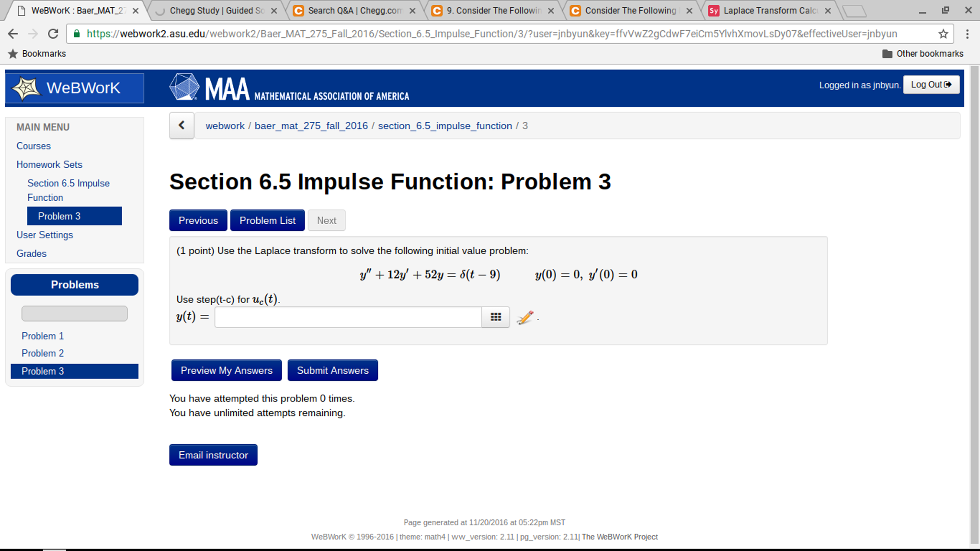This screenshot has height=551, width=980.
Task: Switch to Chegg Study Guided tab
Action: (x=217, y=11)
